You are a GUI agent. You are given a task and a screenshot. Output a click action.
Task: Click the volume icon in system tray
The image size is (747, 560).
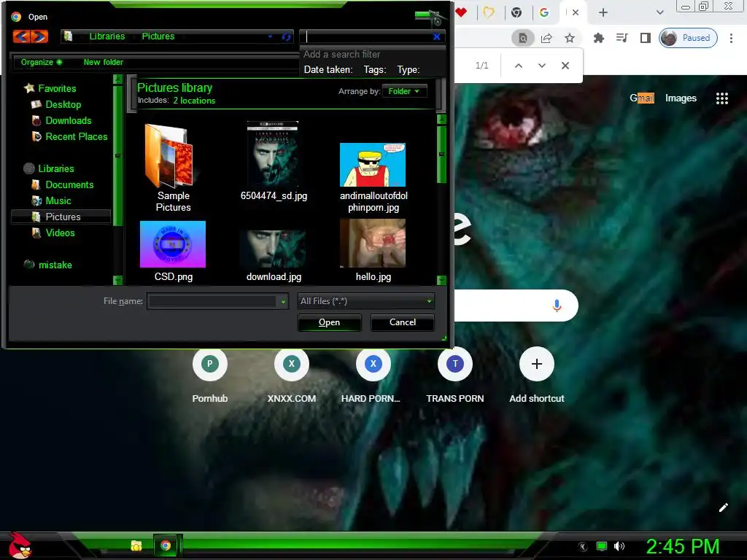pyautogui.click(x=619, y=546)
